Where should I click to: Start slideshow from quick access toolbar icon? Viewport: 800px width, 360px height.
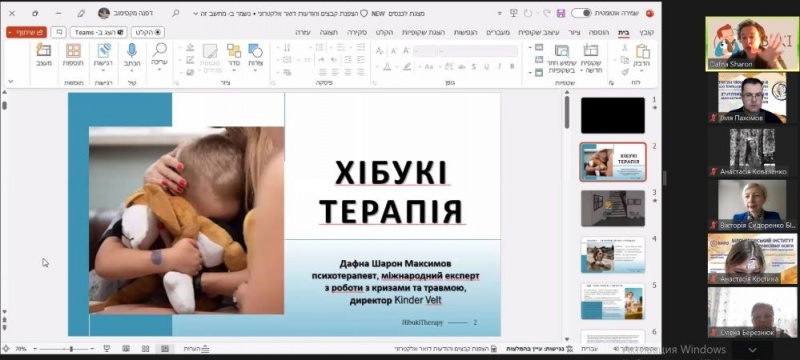(514, 13)
